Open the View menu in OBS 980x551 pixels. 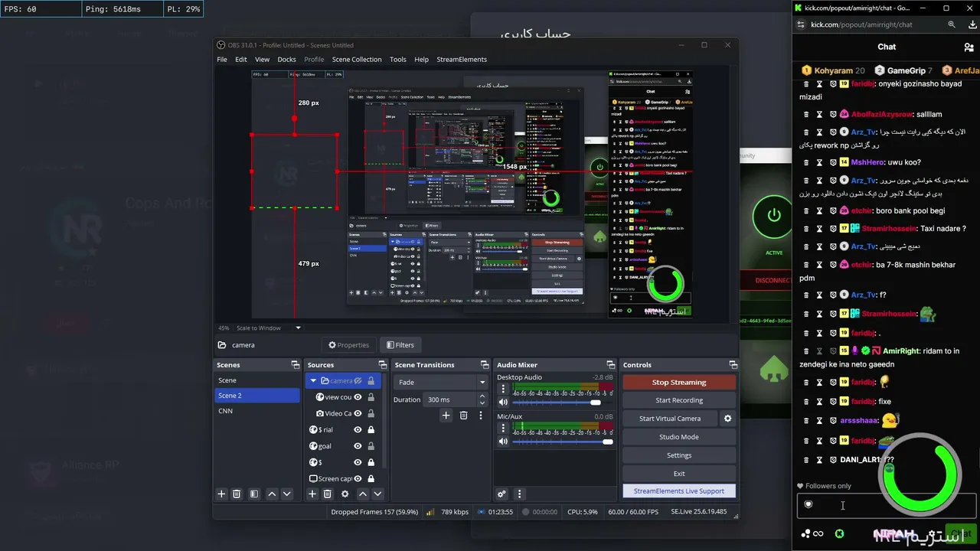click(262, 60)
